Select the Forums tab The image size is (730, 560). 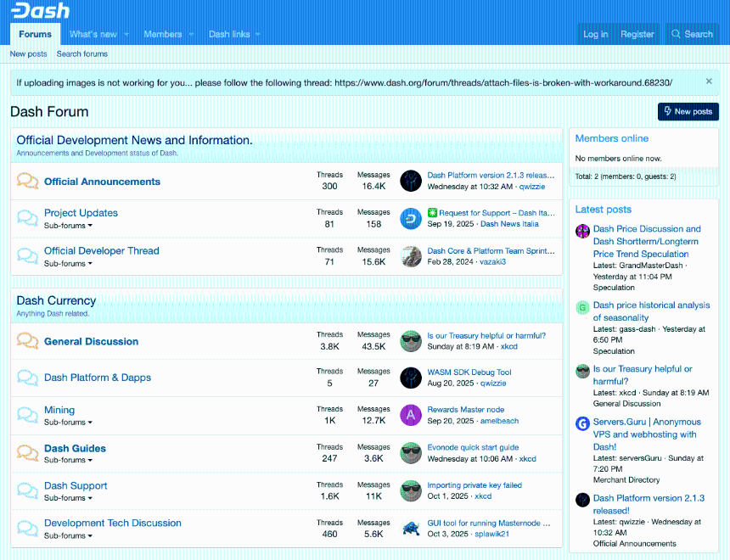[x=36, y=34]
